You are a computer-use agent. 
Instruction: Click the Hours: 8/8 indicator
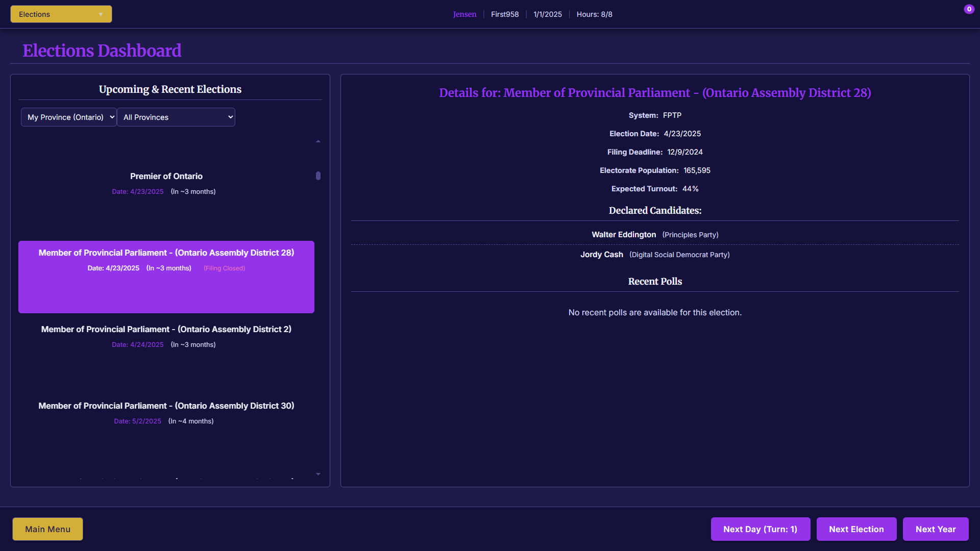coord(594,14)
